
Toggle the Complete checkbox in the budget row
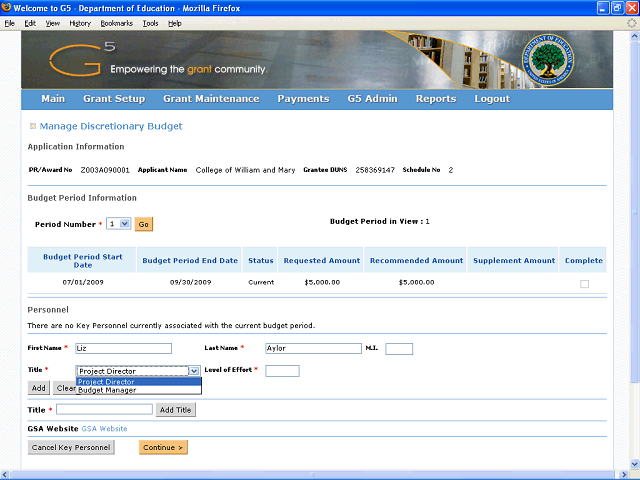point(584,284)
